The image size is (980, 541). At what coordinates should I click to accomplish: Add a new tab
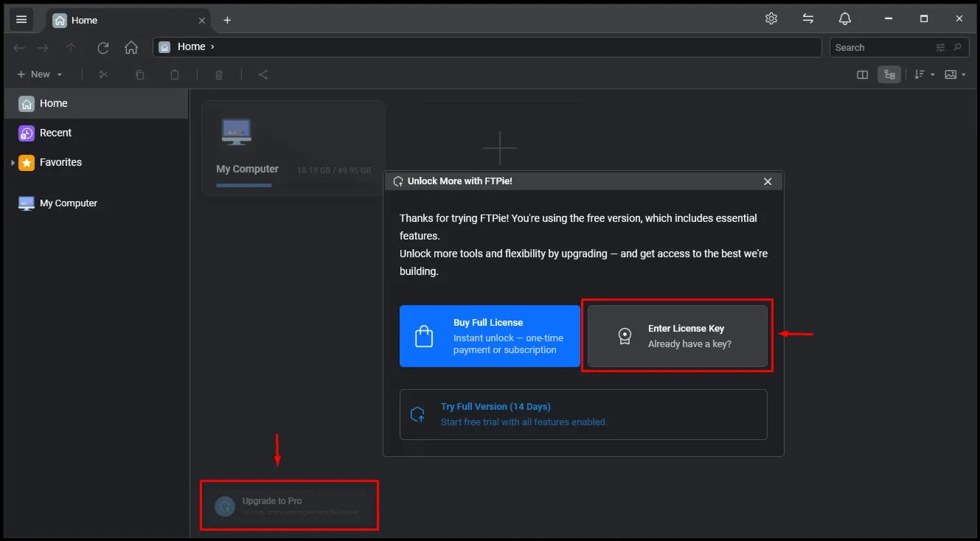[227, 21]
